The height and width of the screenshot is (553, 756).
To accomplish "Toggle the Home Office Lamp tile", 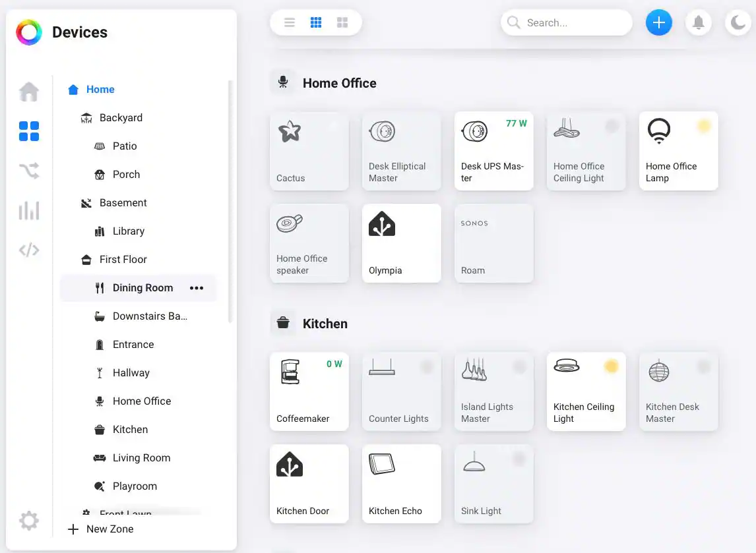I will [678, 151].
